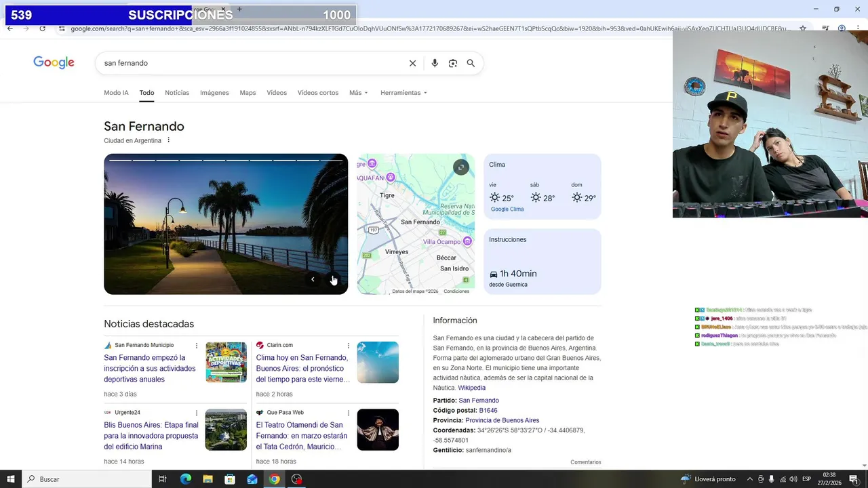Image resolution: width=868 pixels, height=488 pixels.
Task: Clear the search box with the X icon
Action: click(412, 63)
